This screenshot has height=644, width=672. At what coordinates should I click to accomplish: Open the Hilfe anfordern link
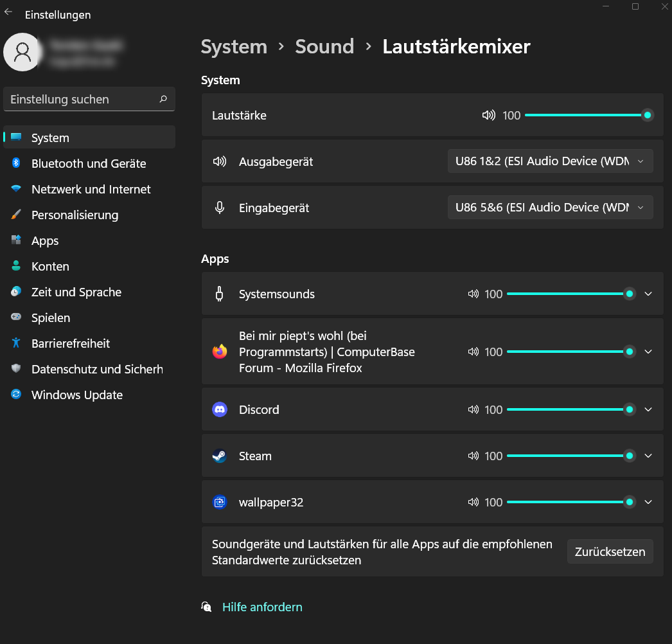262,607
